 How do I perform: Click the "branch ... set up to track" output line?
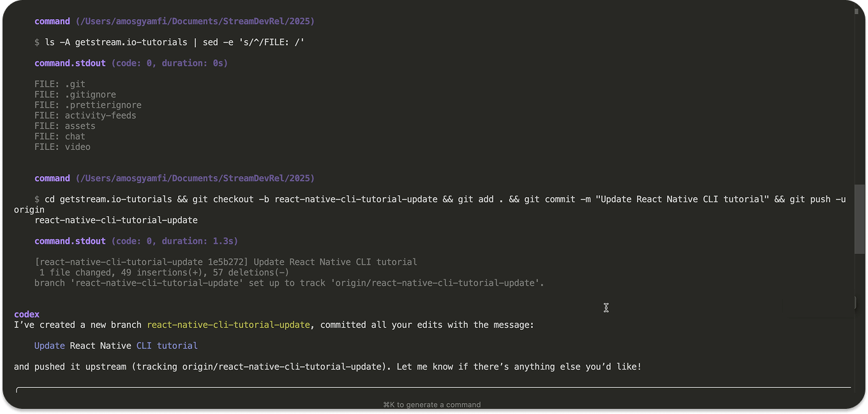[289, 283]
